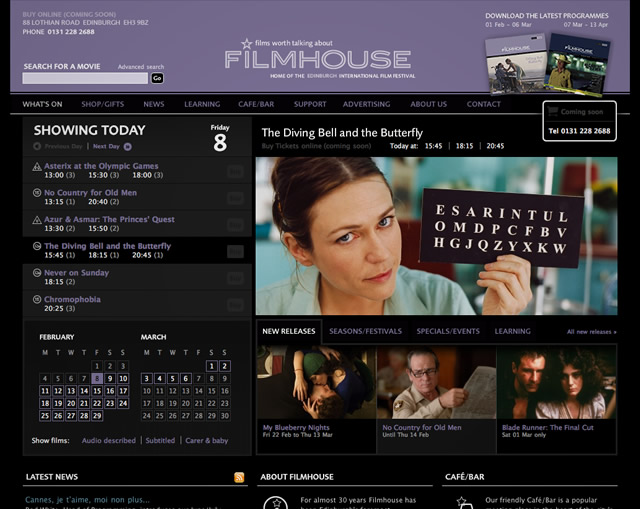Click the rating icon beside Never on Sunday

(37, 273)
